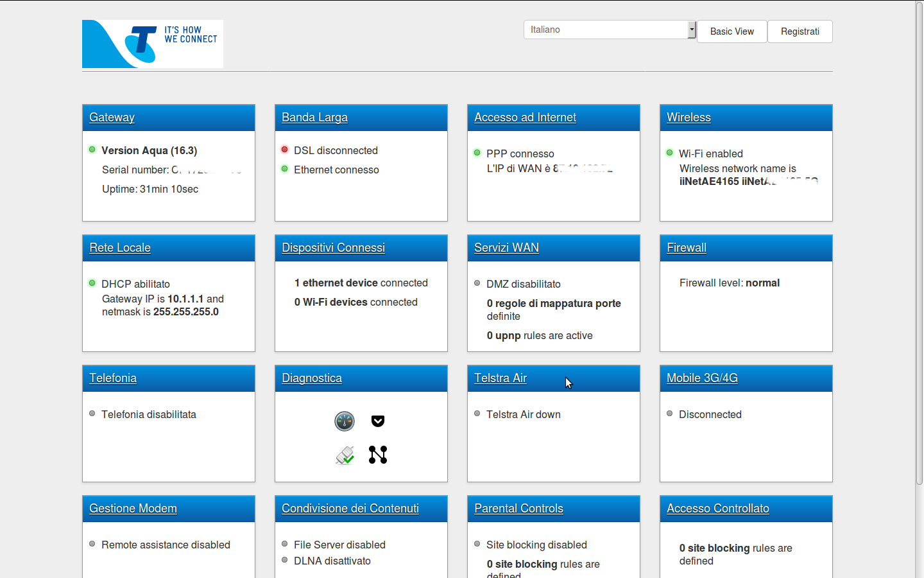
Task: View Dispositivi Connessi
Action: click(x=334, y=248)
